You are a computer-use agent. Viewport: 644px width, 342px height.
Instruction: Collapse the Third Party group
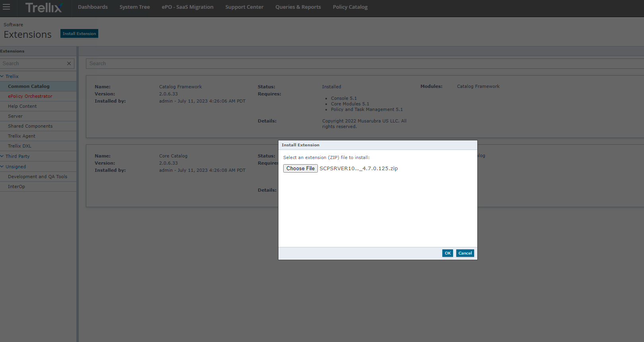click(2, 156)
